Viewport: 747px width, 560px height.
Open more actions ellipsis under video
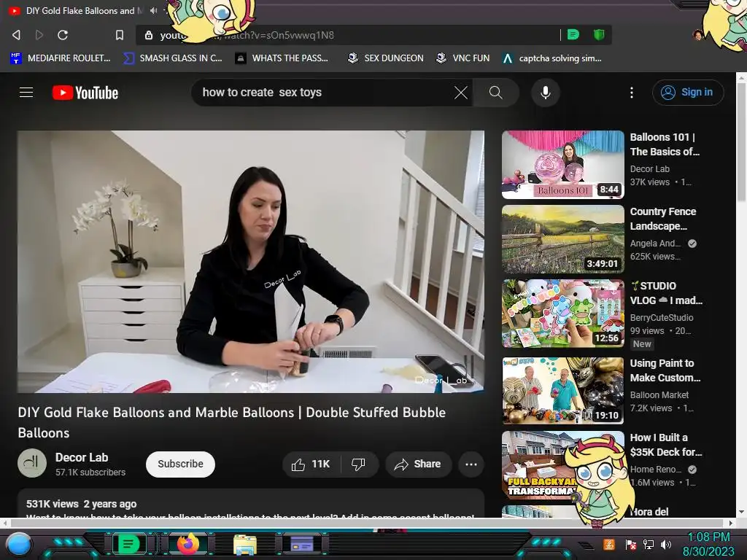click(471, 464)
